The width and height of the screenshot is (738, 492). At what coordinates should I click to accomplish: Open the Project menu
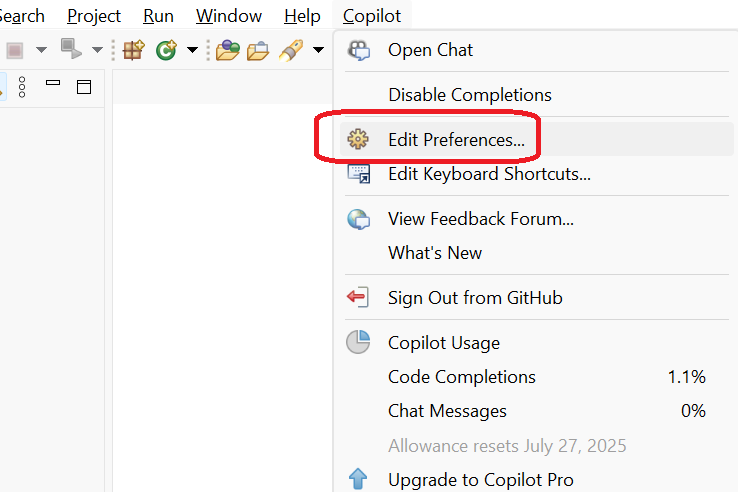[x=94, y=16]
